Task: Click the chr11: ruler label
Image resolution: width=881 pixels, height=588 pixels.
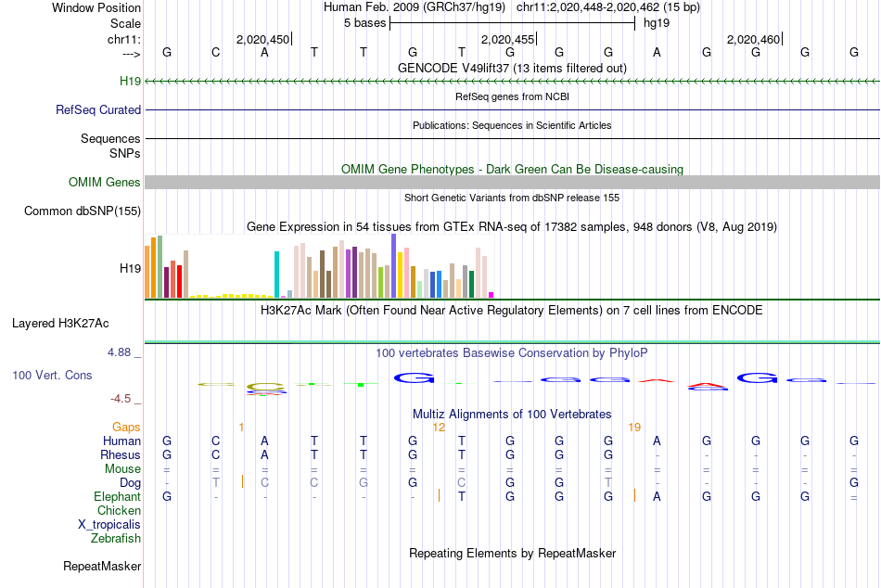Action: tap(123, 39)
